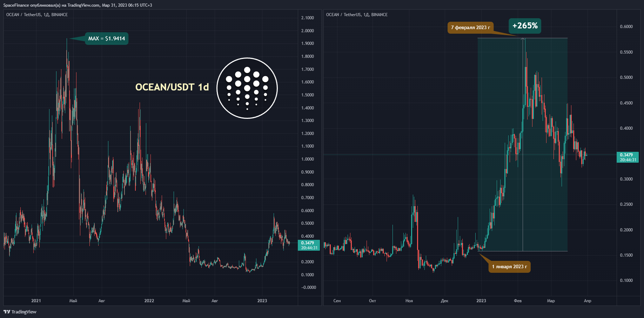This screenshot has width=644, height=318.
Task: Open left chart 'OCEAN / TetherUS, 1Д, BINANCE' symbol title
Action: (37, 15)
